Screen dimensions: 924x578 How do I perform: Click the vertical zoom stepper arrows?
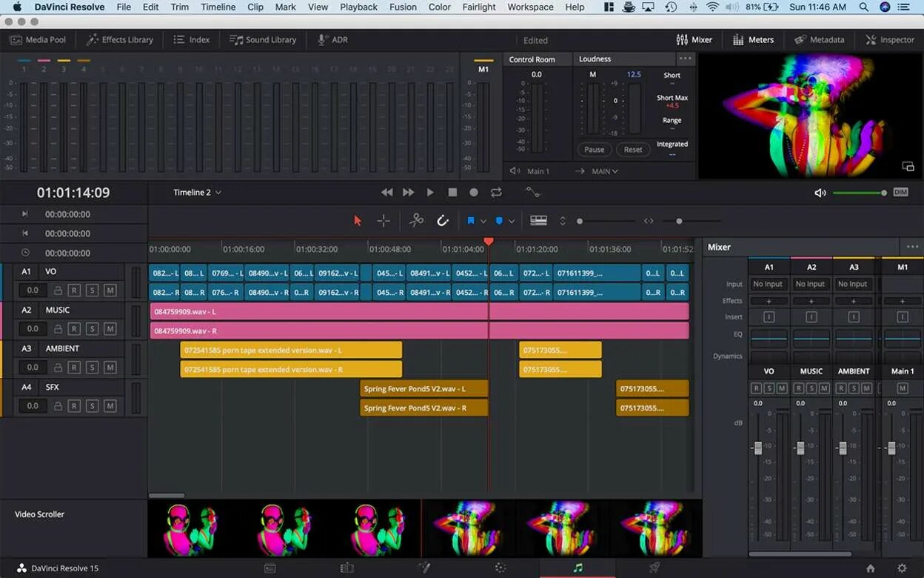(563, 221)
